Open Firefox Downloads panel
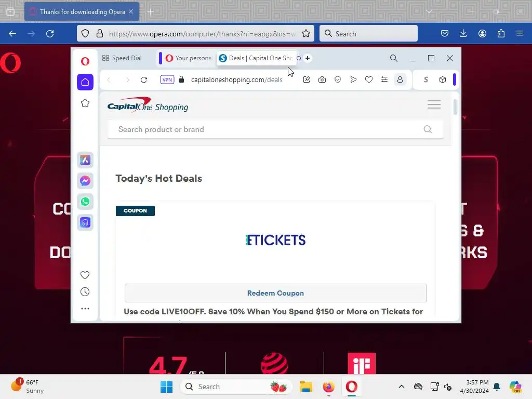The image size is (532, 399). click(463, 34)
